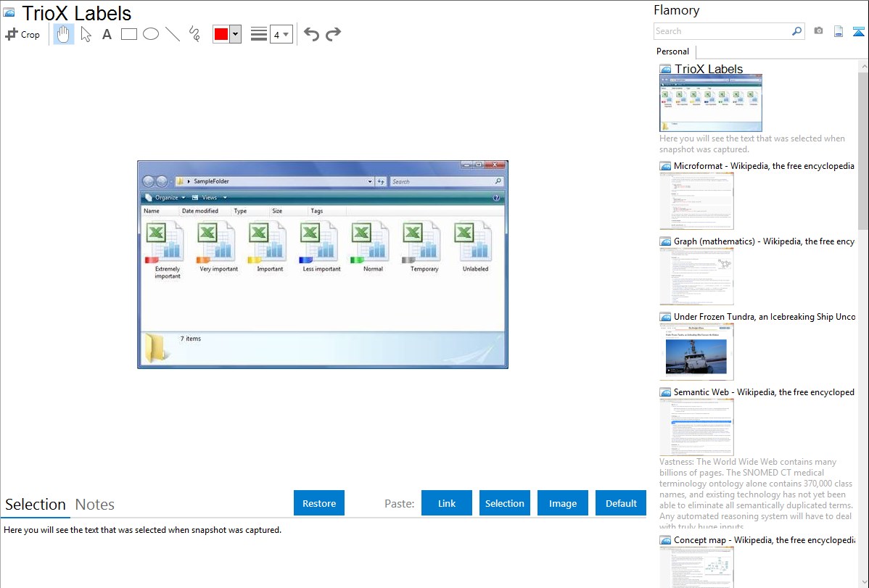Click the Default paste button
The height and width of the screenshot is (588, 869).
(x=621, y=503)
